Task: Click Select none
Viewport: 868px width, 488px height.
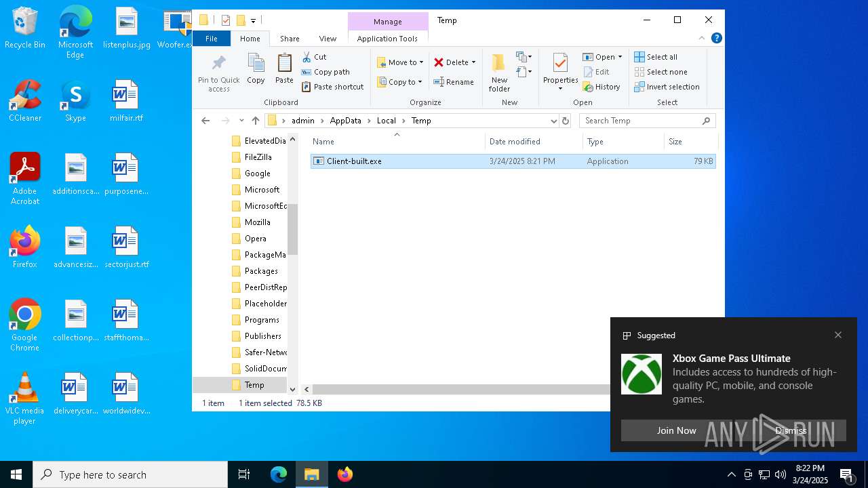Action: coord(660,72)
